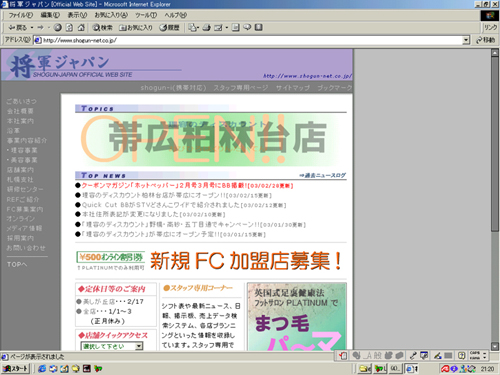Go to the Home page icon
500x375 pixels.
81,28
